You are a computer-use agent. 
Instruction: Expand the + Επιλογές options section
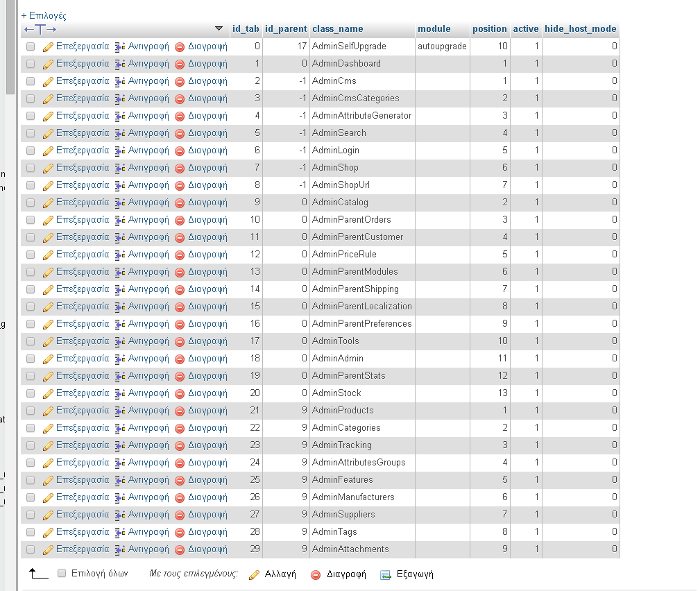coord(44,16)
